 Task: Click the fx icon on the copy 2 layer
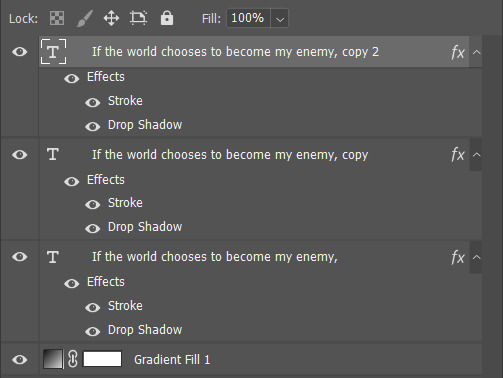458,52
